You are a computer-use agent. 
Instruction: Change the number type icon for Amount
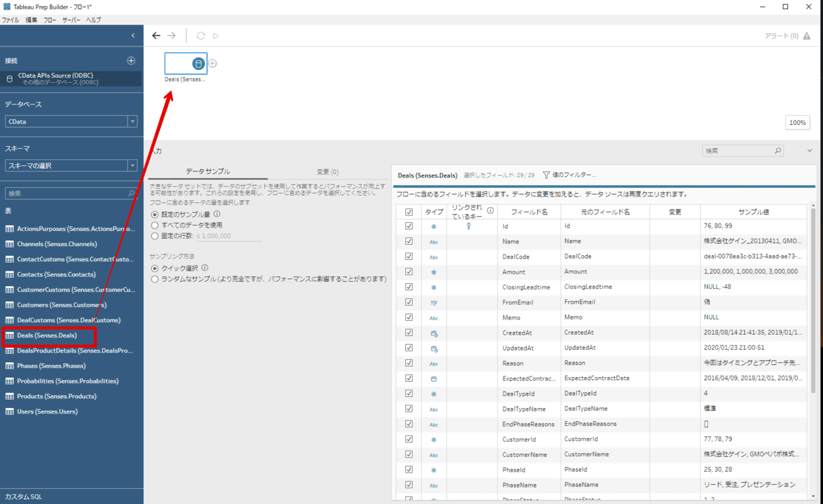433,272
